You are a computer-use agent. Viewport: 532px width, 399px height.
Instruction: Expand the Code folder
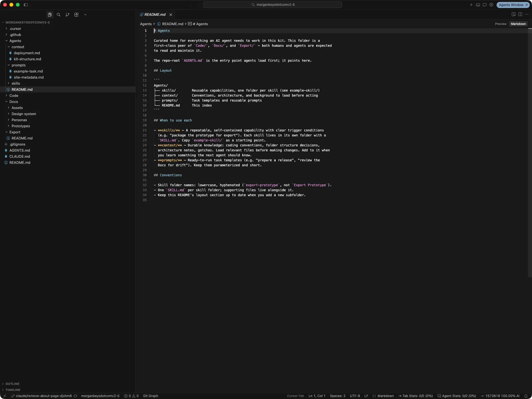point(14,95)
